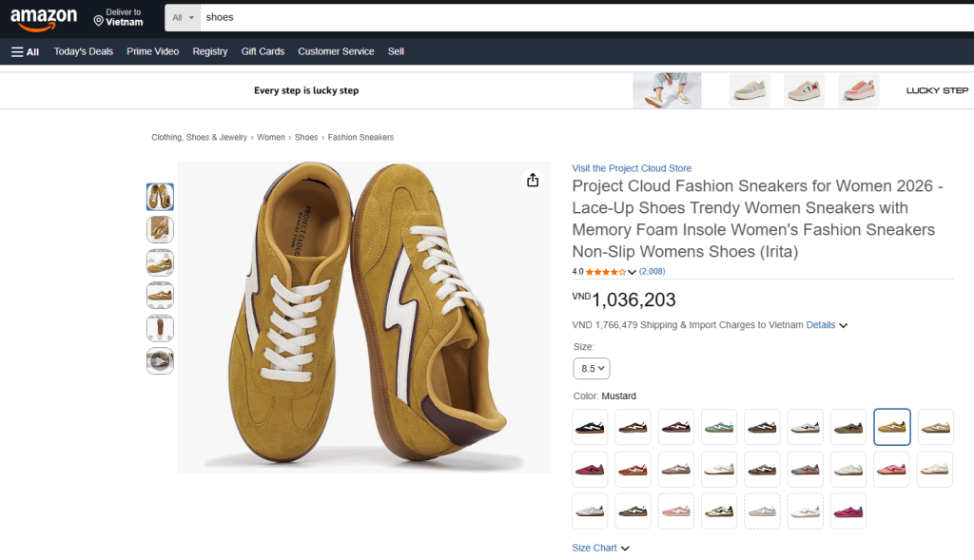Open the size 8.5 dropdown

[591, 368]
